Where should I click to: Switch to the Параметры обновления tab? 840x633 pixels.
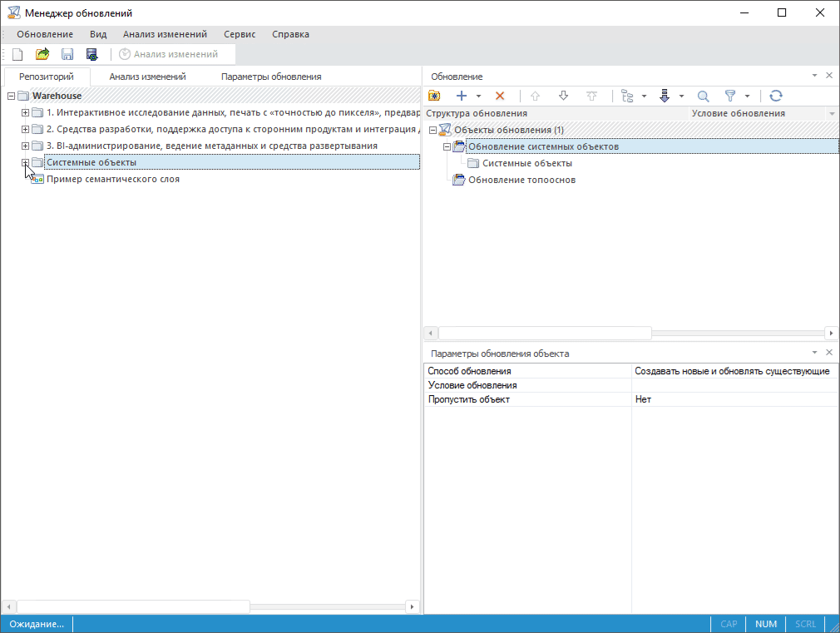click(x=271, y=77)
